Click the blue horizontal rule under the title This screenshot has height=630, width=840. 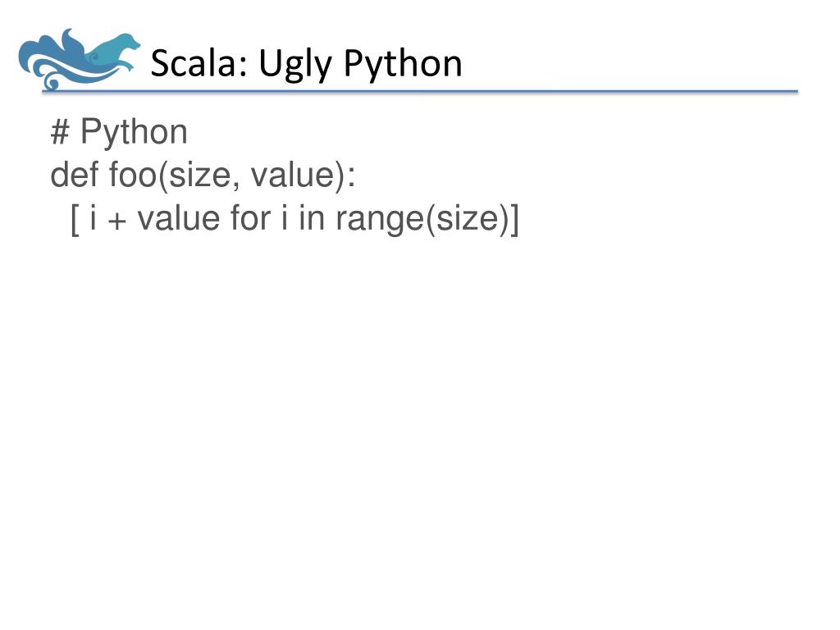[x=420, y=92]
